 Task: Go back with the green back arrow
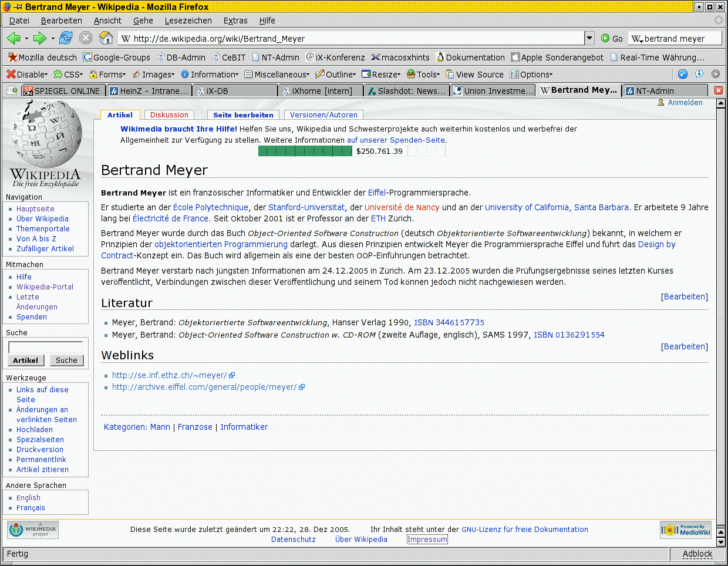point(14,39)
